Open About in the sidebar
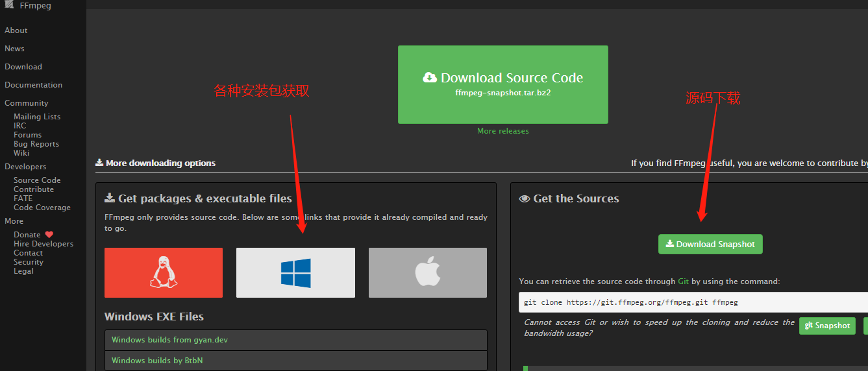Image resolution: width=868 pixels, height=371 pixels. (16, 30)
